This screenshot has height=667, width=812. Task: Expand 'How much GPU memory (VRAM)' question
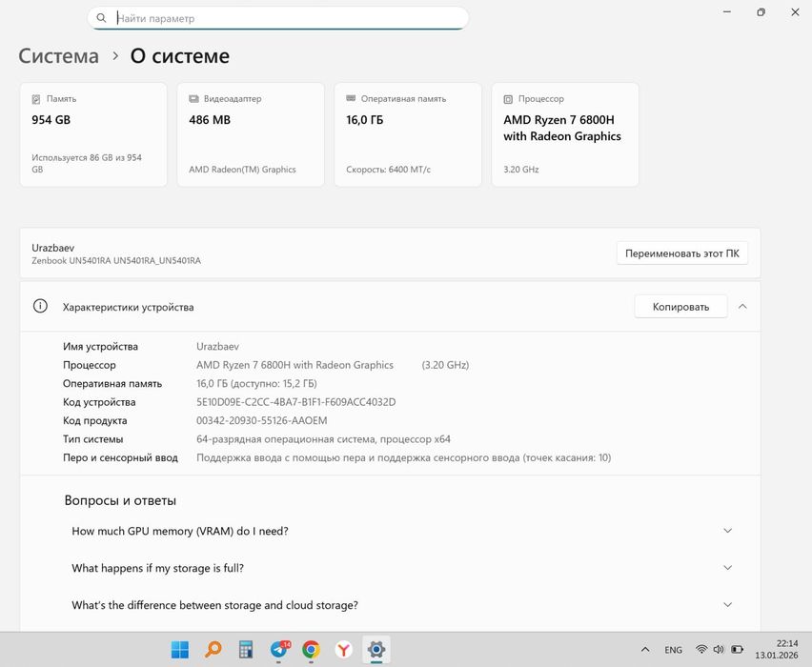tap(401, 531)
